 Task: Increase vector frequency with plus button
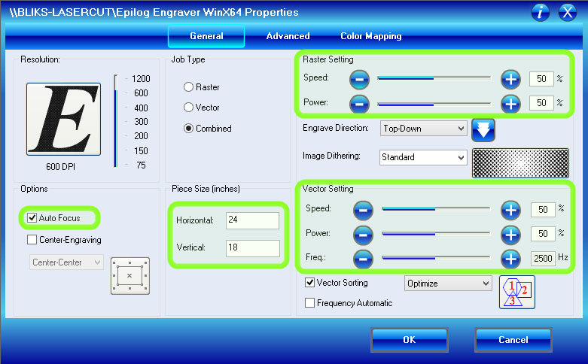coord(510,259)
